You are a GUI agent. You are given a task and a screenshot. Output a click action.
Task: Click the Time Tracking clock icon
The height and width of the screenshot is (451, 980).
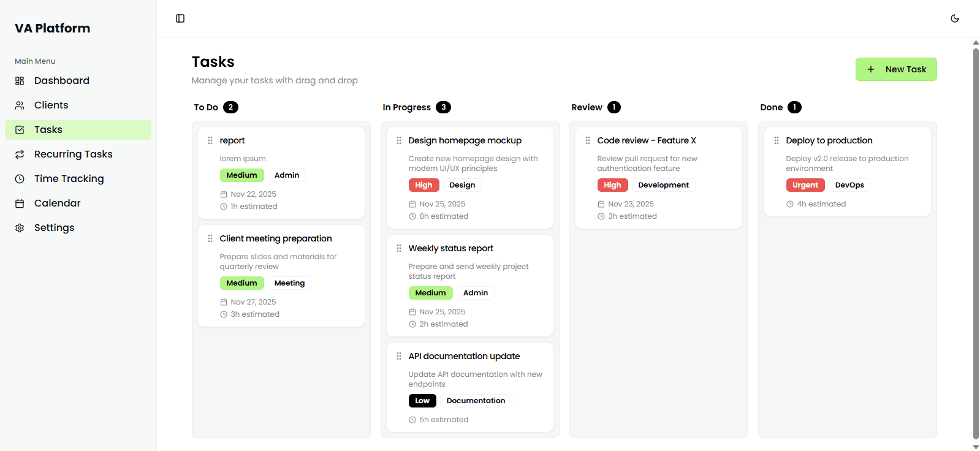[20, 178]
